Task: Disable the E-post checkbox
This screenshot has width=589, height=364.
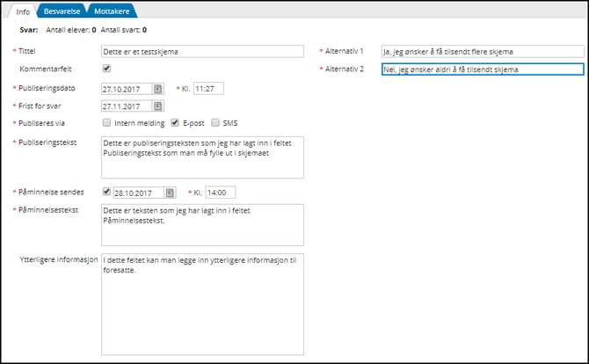Action: tap(175, 123)
